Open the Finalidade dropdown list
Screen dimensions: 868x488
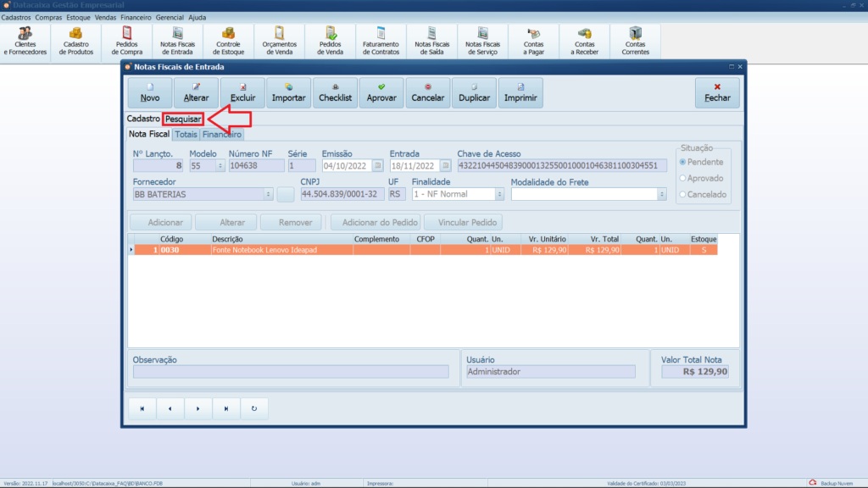(x=499, y=194)
